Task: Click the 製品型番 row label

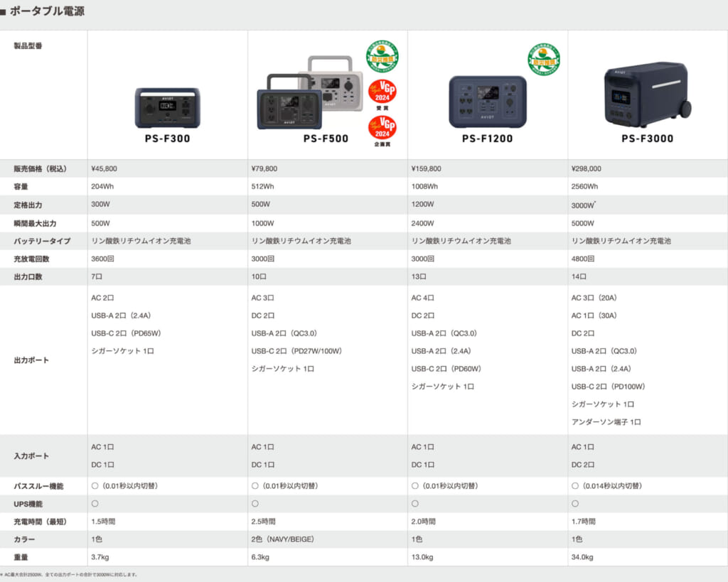Action: pyautogui.click(x=28, y=45)
